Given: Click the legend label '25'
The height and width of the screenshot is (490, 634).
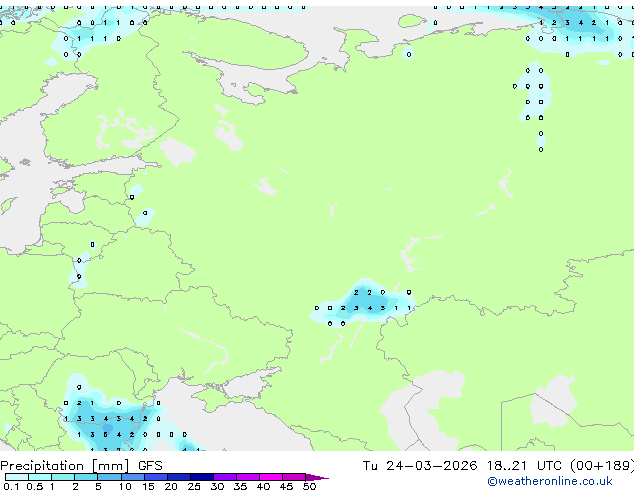Looking at the screenshot, I should coord(194,486).
